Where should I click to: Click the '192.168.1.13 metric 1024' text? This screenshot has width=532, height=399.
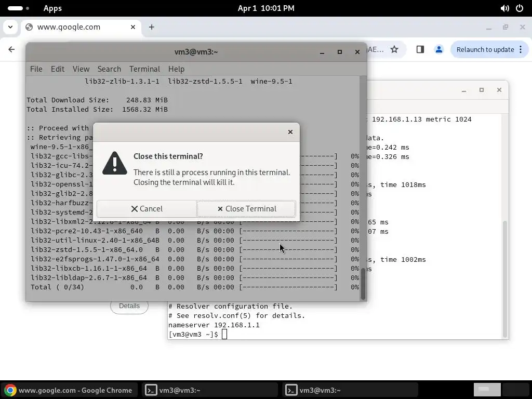422,119
